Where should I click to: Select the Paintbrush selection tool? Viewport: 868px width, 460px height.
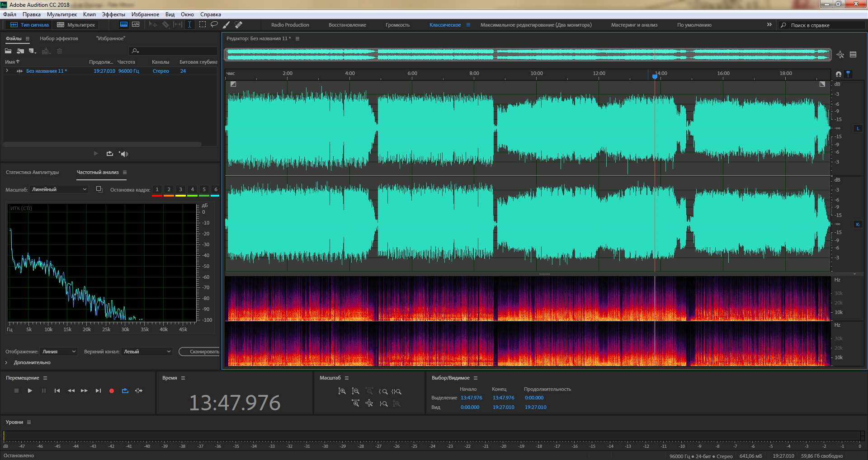[226, 24]
